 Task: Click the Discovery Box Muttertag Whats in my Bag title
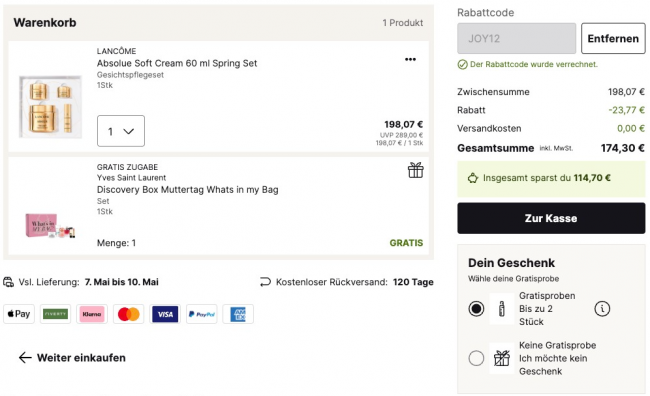click(187, 189)
